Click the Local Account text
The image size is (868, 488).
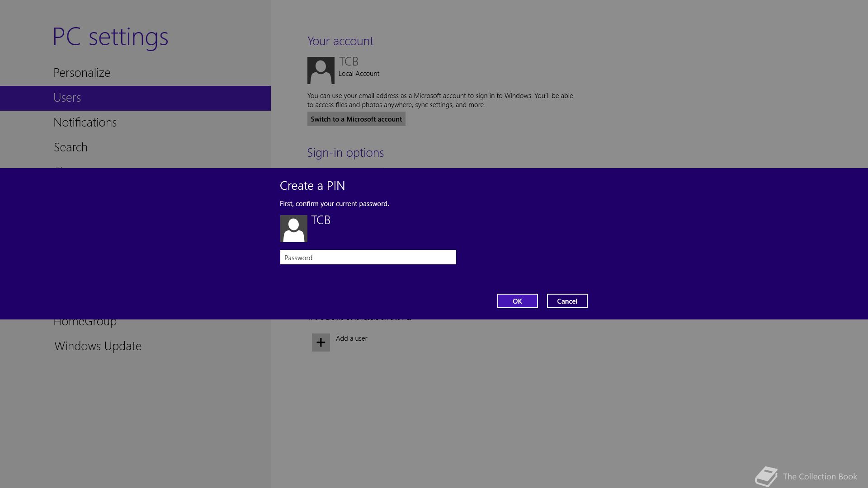point(359,74)
